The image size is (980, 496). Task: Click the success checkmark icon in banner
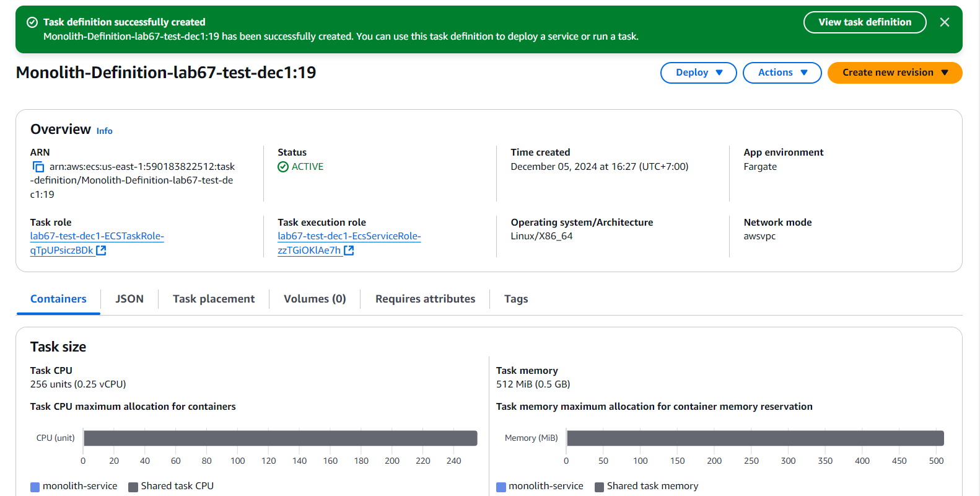[32, 22]
